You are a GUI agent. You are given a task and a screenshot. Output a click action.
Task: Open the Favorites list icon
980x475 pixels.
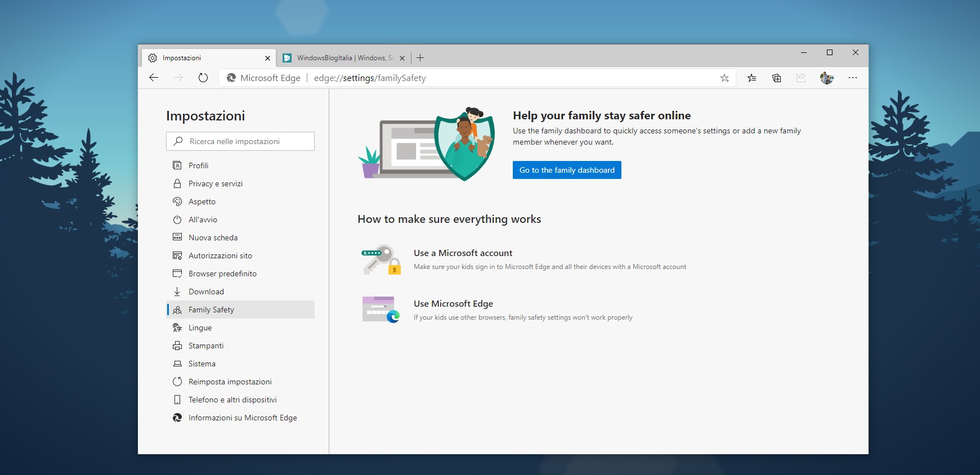[751, 78]
